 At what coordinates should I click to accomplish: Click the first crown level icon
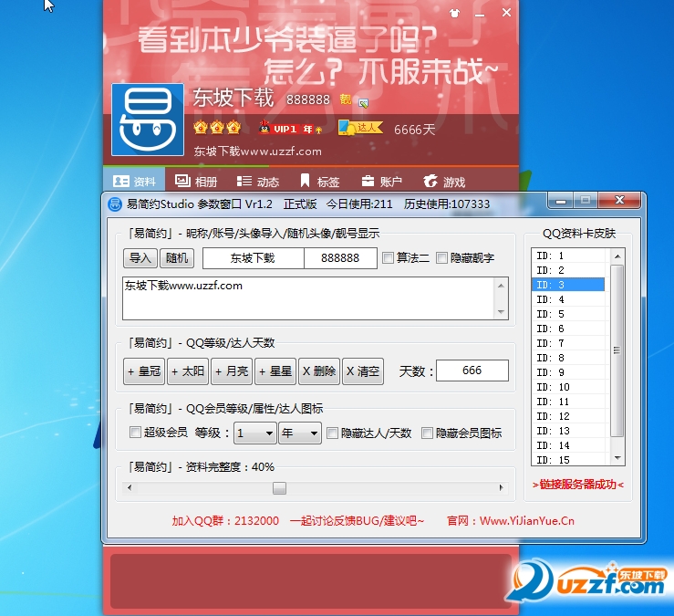pos(201,128)
